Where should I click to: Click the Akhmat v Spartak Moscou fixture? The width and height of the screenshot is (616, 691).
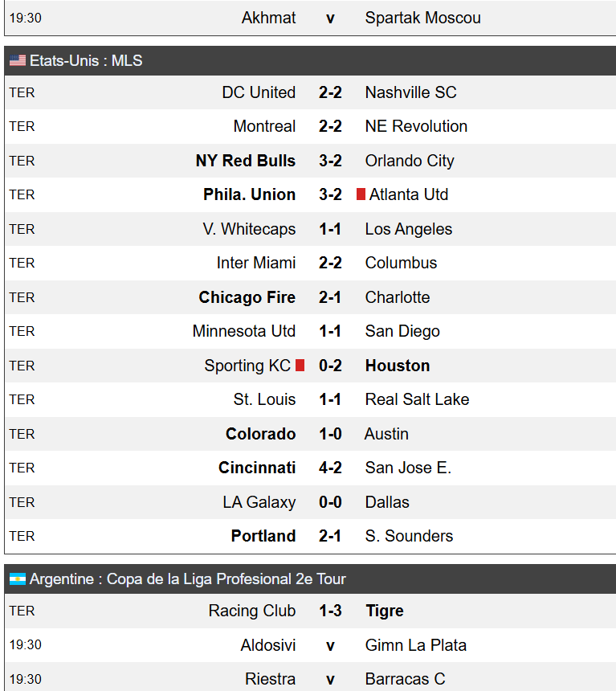(x=310, y=18)
